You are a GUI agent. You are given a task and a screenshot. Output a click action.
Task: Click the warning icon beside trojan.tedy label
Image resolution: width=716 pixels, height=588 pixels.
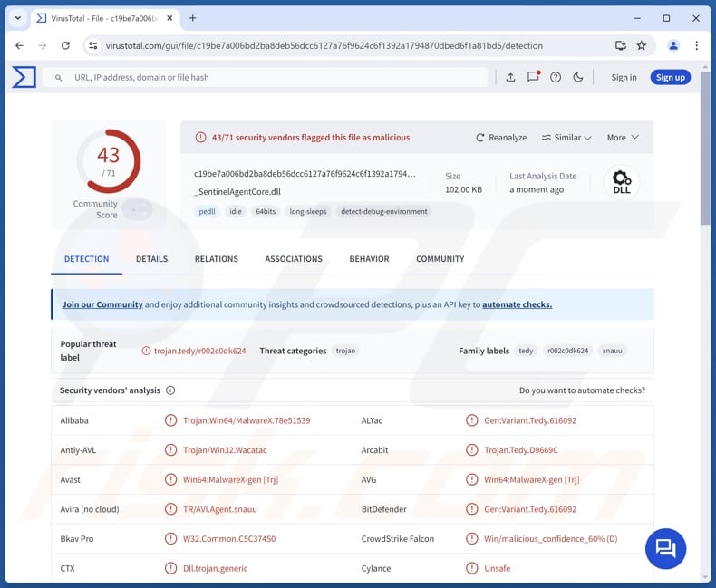point(146,351)
